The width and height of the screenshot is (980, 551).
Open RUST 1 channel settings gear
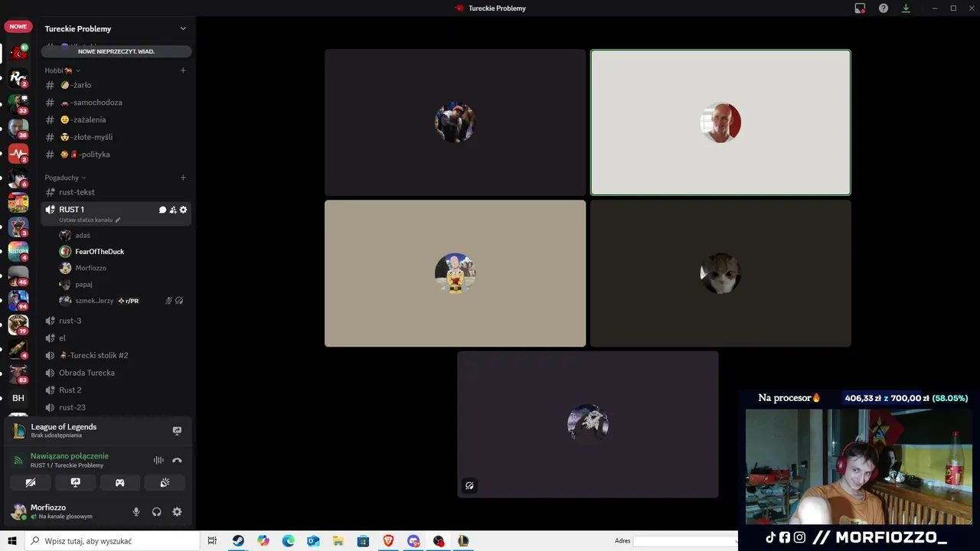tap(183, 210)
